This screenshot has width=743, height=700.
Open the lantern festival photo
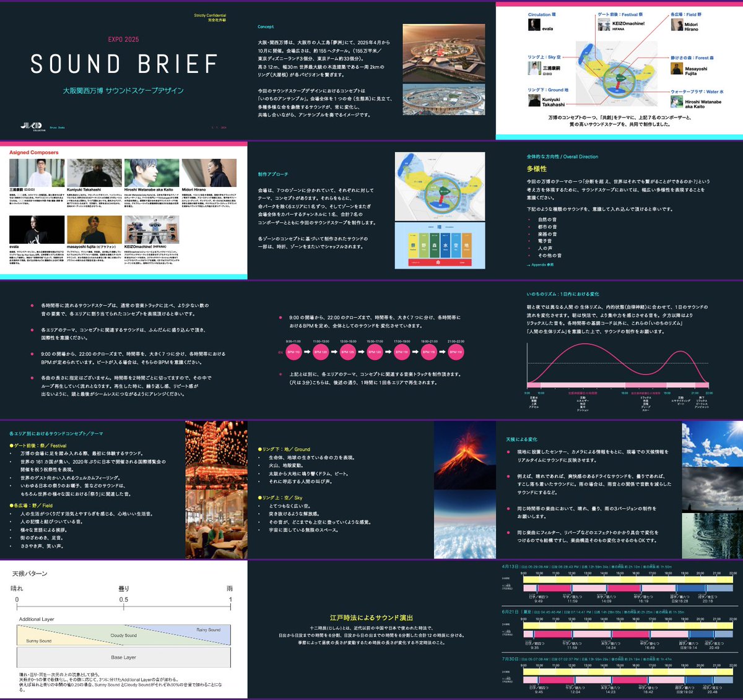tap(216, 454)
